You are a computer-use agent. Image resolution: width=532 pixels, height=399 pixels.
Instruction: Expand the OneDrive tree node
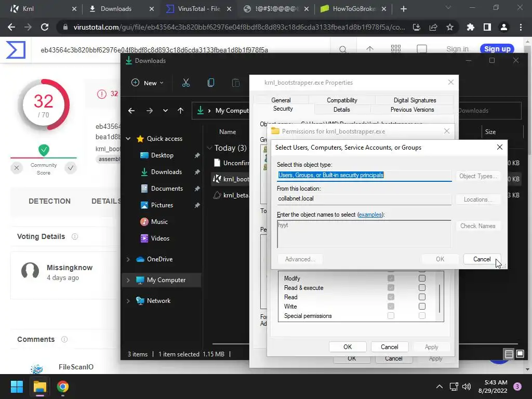pyautogui.click(x=128, y=259)
